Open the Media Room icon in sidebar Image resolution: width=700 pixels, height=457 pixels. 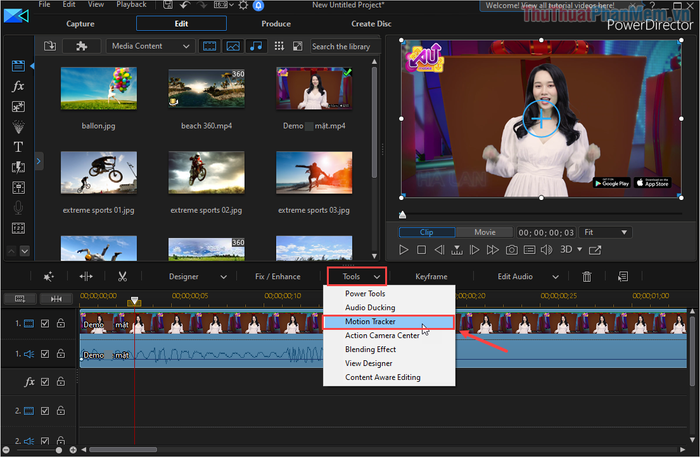(x=18, y=66)
